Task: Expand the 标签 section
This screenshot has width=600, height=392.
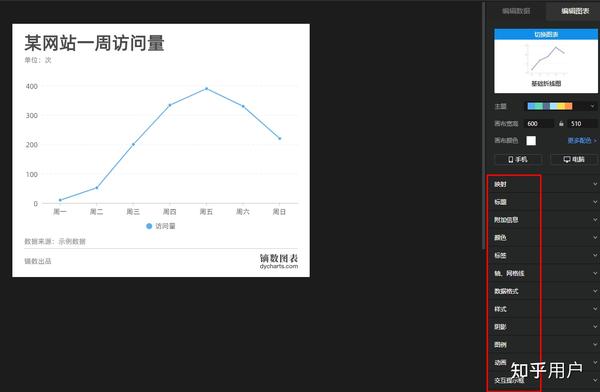Action: click(x=544, y=255)
